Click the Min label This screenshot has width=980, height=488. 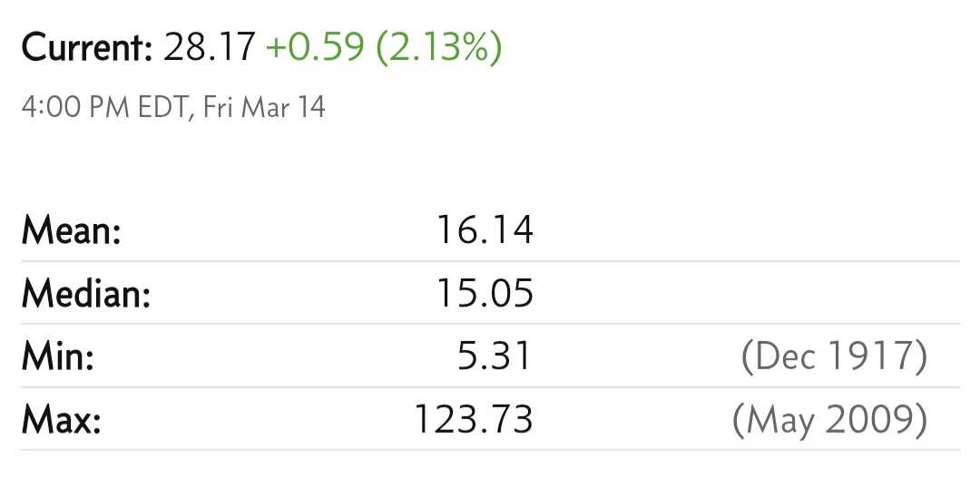(57, 356)
